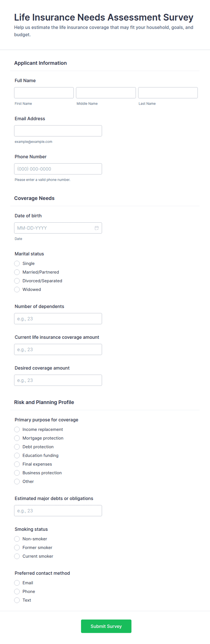The width and height of the screenshot is (210, 644).
Task: Select Phone as contact method
Action: 17,591
